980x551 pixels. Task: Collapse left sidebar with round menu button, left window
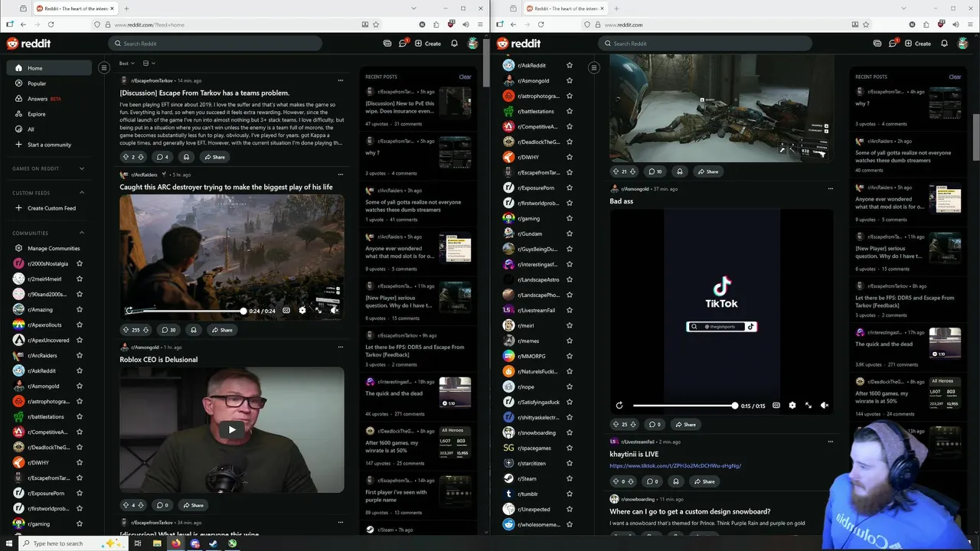coord(104,68)
